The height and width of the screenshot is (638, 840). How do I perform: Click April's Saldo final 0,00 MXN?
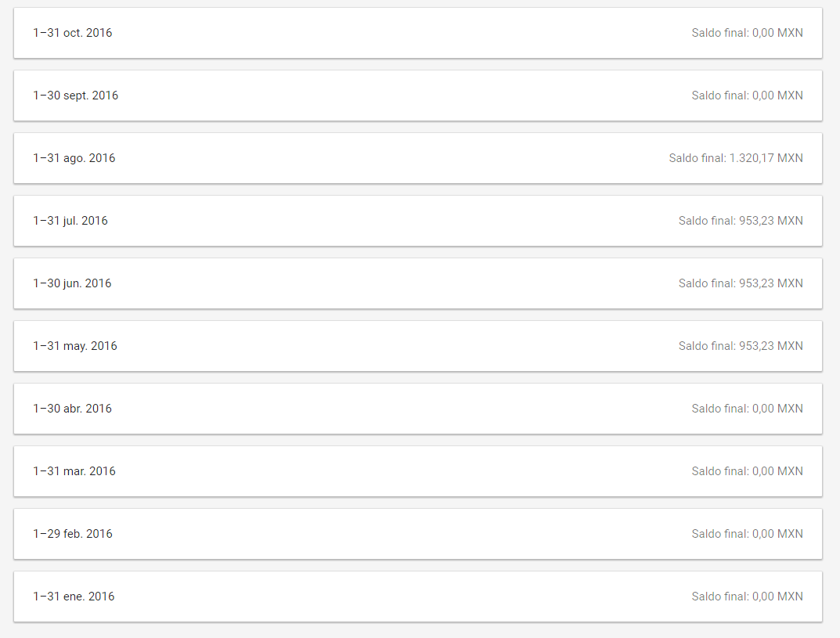747,409
